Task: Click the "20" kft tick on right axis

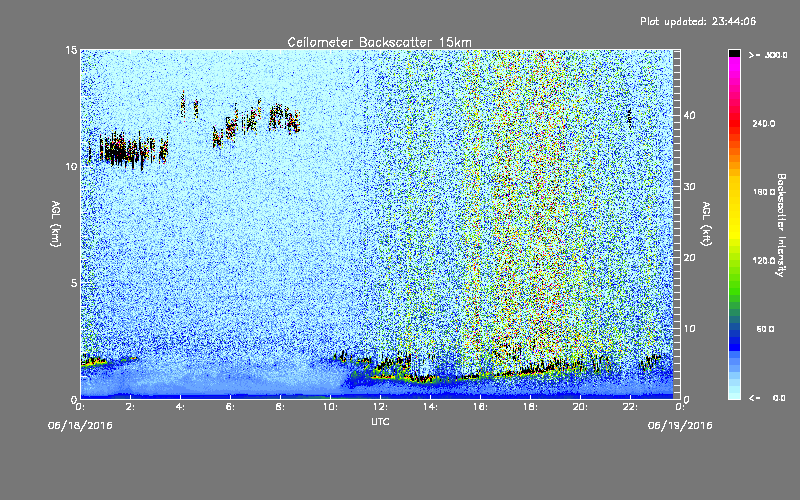Action: coord(689,258)
